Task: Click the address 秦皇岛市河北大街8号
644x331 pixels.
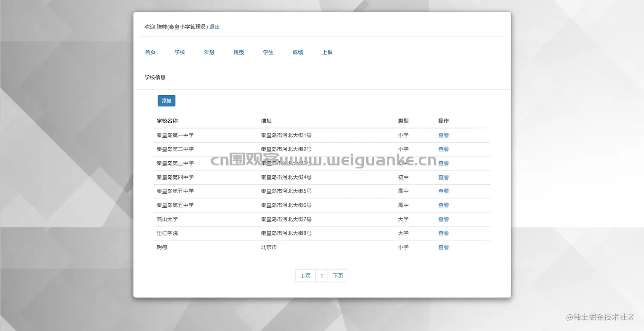Action: click(x=286, y=233)
